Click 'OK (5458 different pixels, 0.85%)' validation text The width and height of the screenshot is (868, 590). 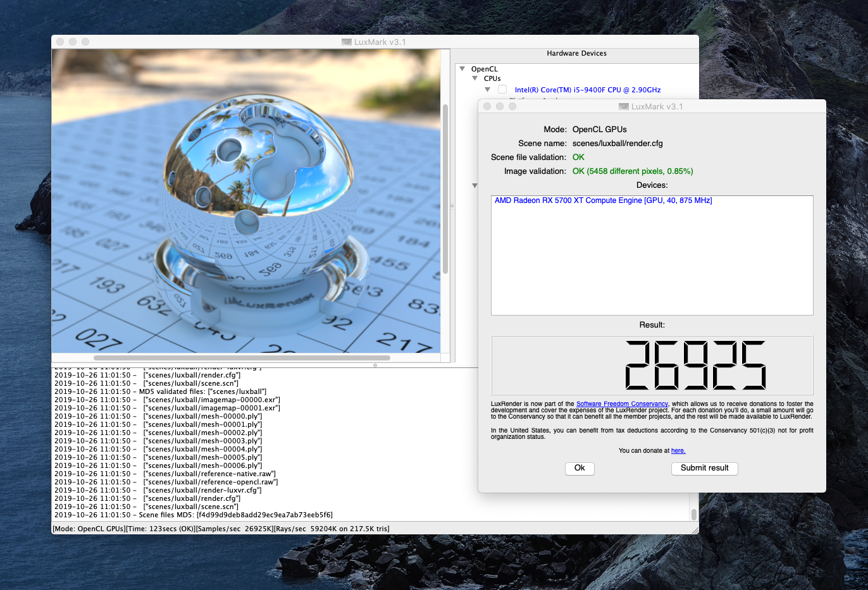pos(633,171)
